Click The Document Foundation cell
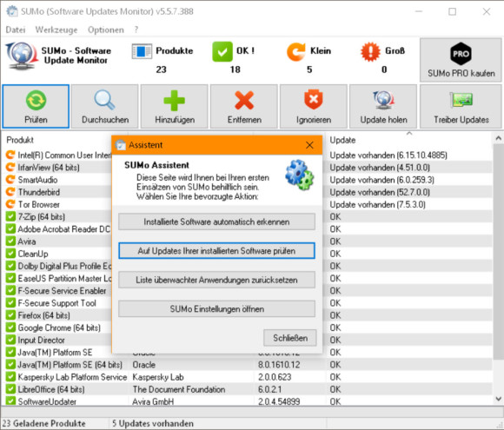Screen dimensions: 504x430 click(x=179, y=389)
